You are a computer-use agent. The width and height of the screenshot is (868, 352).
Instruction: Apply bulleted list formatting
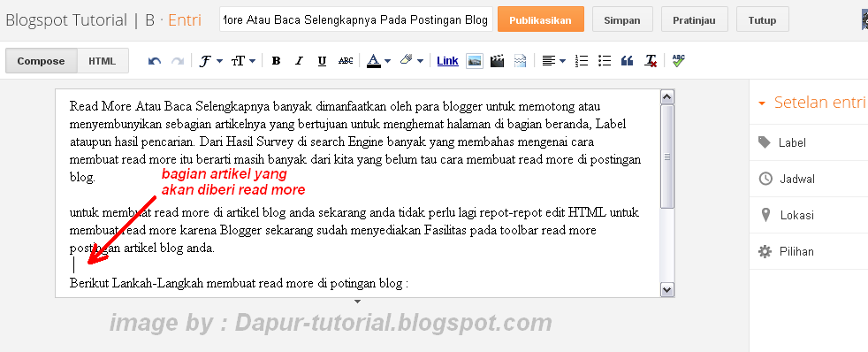coord(605,61)
